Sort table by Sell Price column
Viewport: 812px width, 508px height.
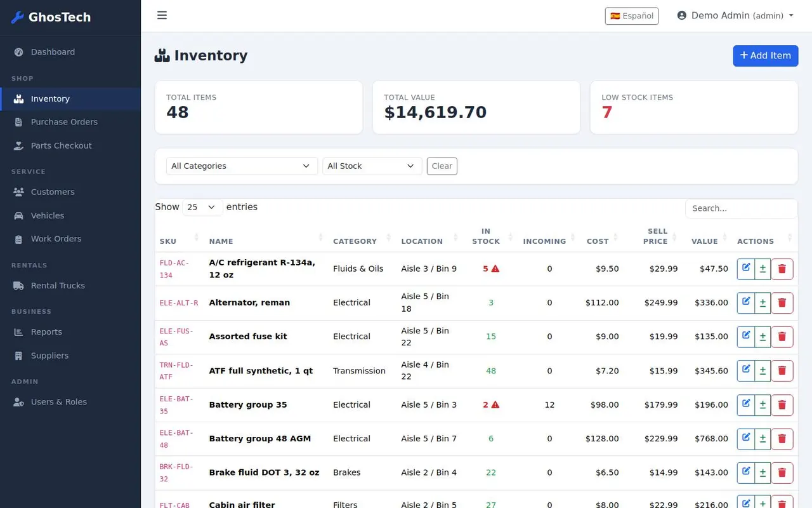coord(653,236)
